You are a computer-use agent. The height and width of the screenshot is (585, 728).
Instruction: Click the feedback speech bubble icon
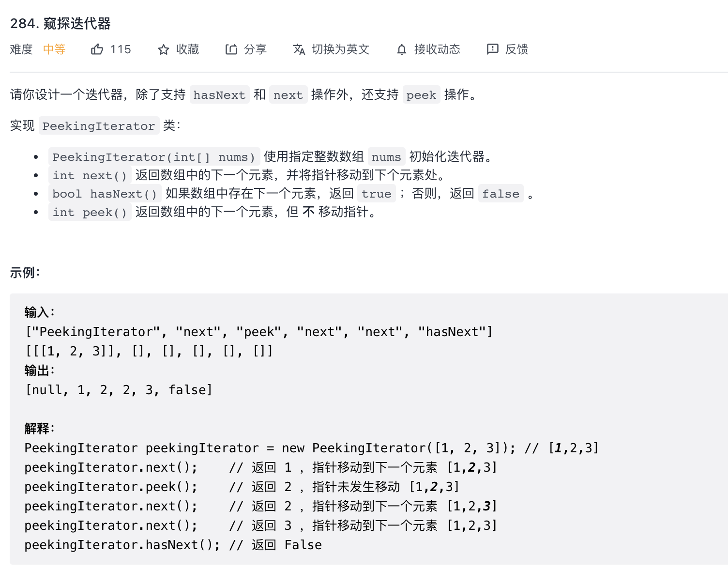492,49
